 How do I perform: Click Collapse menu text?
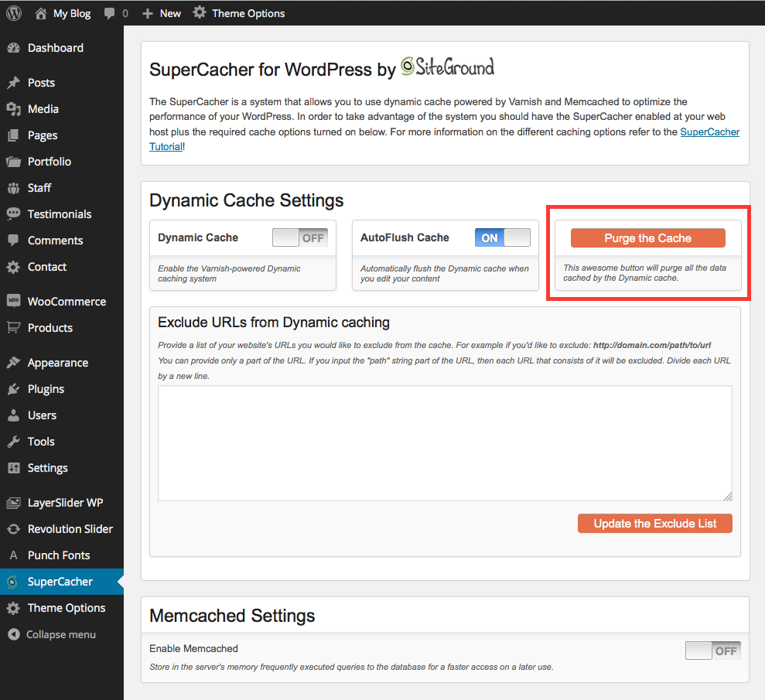61,634
